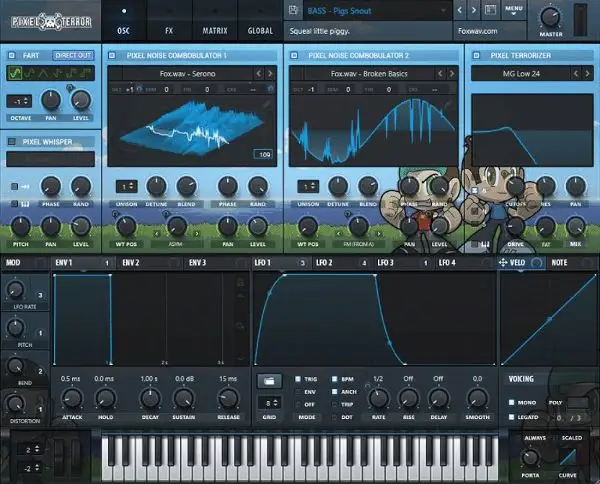Click the save preset disk icon
Image resolution: width=600 pixels, height=484 pixels.
(294, 11)
